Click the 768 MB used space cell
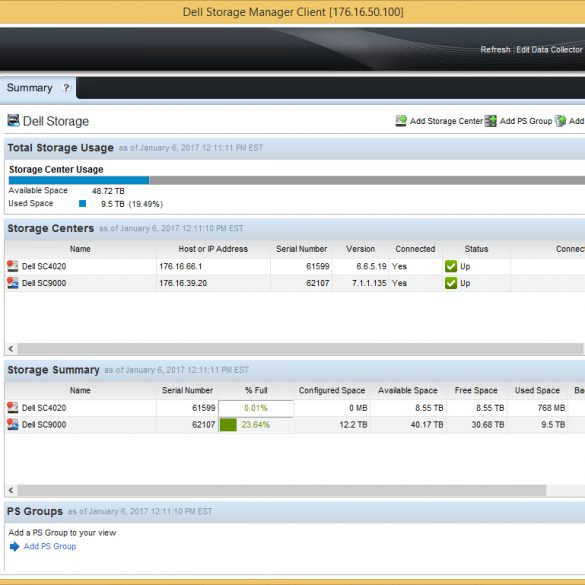The height and width of the screenshot is (585, 585). (551, 408)
